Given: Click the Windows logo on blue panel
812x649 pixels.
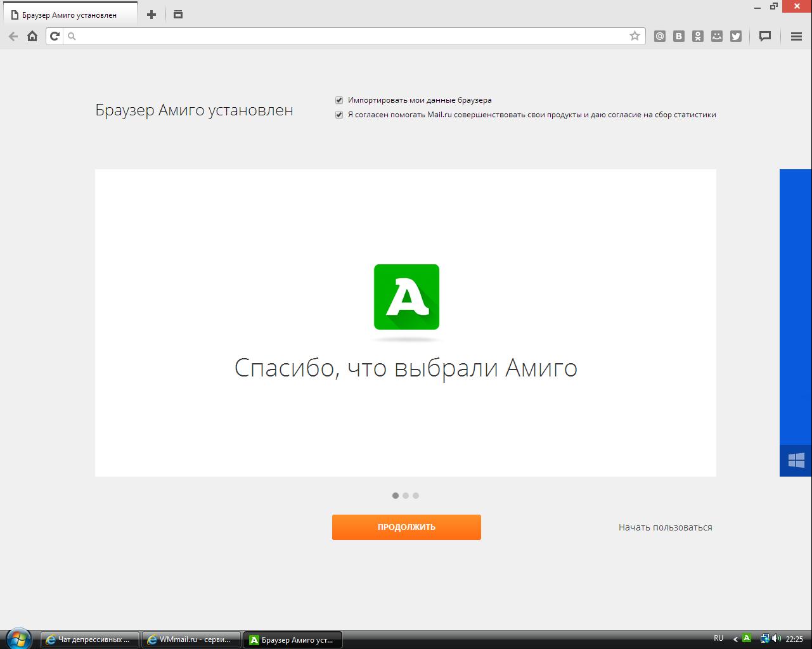Looking at the screenshot, I should tap(796, 460).
